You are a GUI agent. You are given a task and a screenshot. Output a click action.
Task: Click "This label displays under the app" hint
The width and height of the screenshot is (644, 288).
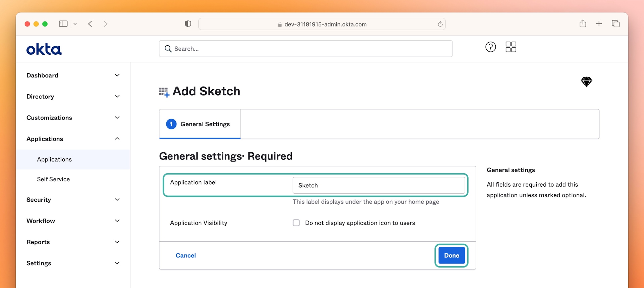[x=366, y=202]
